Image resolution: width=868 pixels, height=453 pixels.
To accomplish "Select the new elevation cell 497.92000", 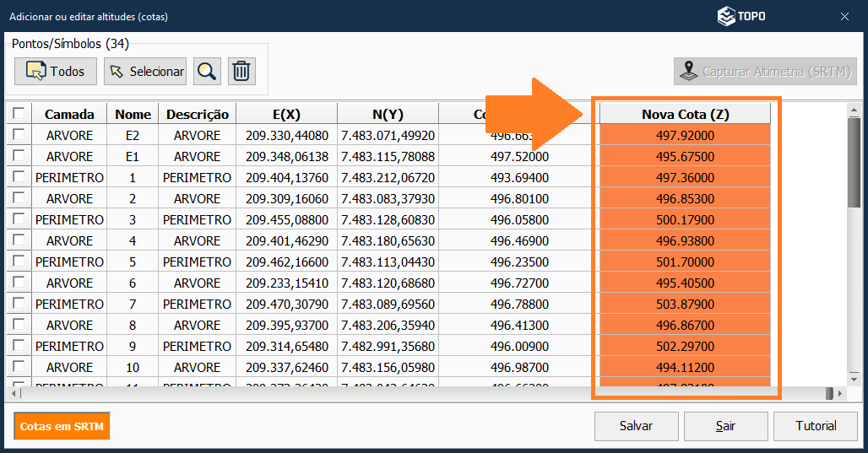I will 685,135.
